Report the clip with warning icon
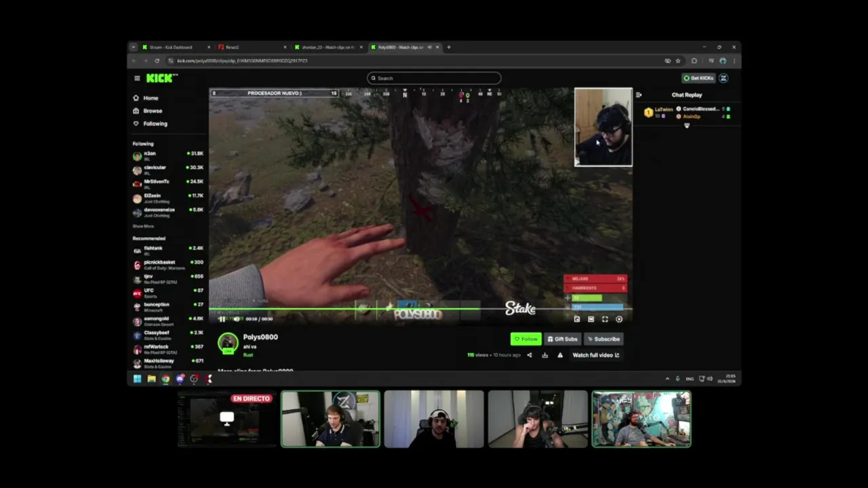 [x=560, y=355]
